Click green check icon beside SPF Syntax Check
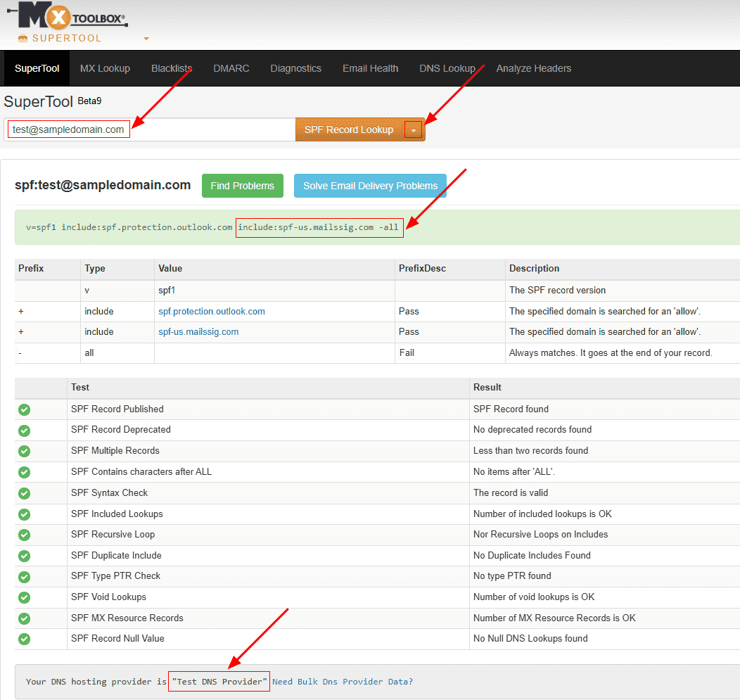The height and width of the screenshot is (700, 740). coord(24,493)
